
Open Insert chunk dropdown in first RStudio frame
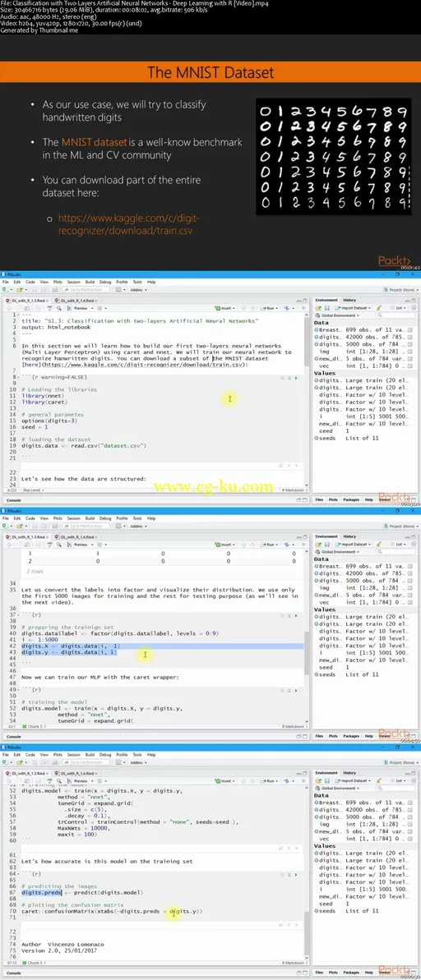pos(226,308)
